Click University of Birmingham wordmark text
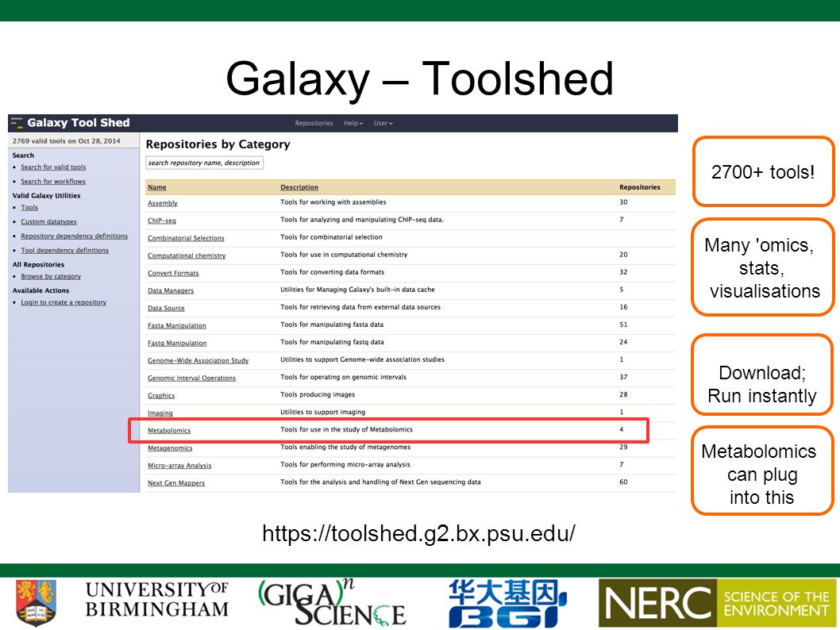The width and height of the screenshot is (840, 630). click(x=157, y=600)
